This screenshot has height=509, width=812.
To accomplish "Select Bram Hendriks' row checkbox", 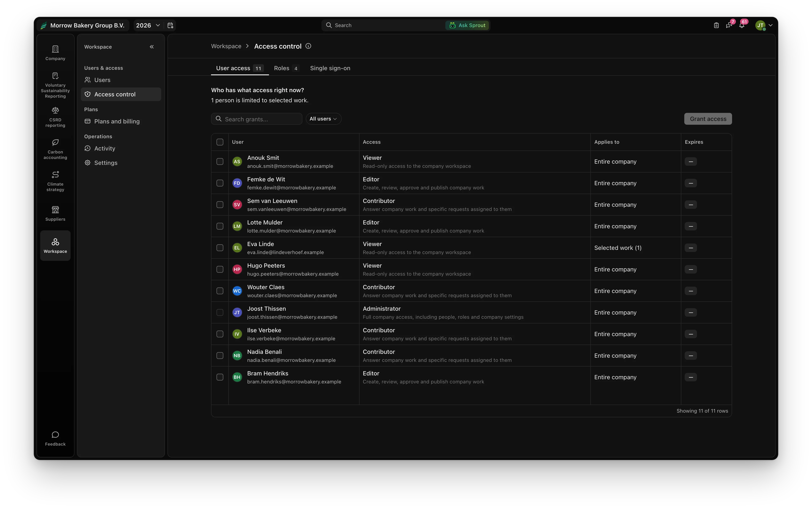I will tap(220, 377).
